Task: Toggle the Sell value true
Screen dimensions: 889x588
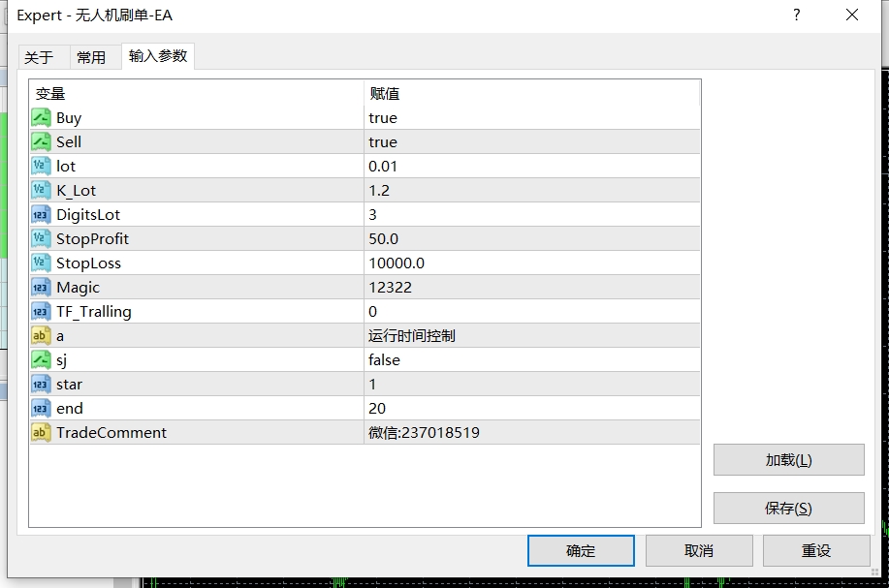Action: 383,141
